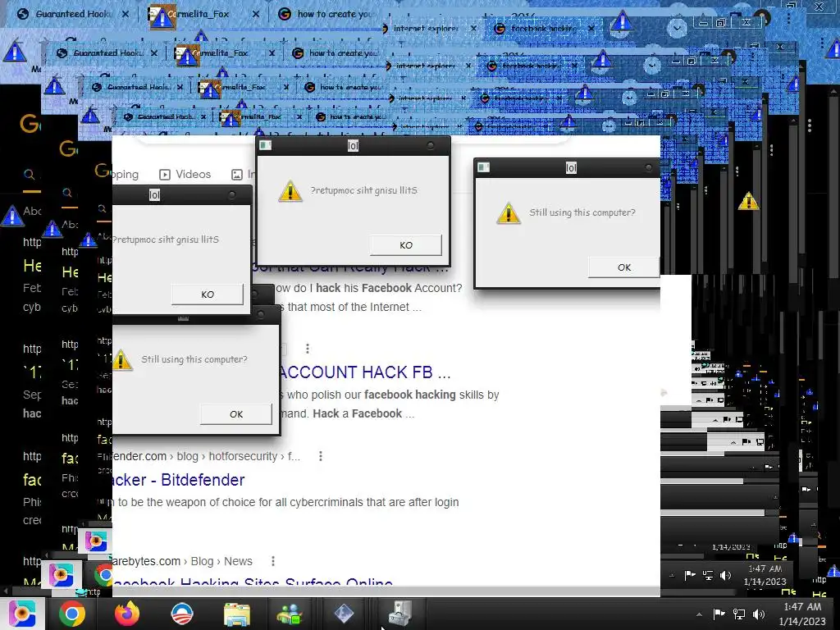Show hidden tray icons arrow
This screenshot has width=840, height=630.
[x=699, y=614]
